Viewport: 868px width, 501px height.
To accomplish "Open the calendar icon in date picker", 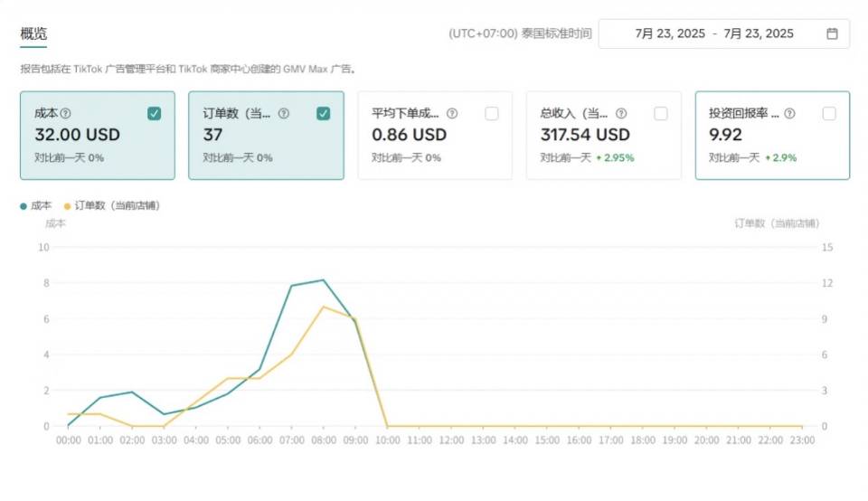I will [x=832, y=33].
